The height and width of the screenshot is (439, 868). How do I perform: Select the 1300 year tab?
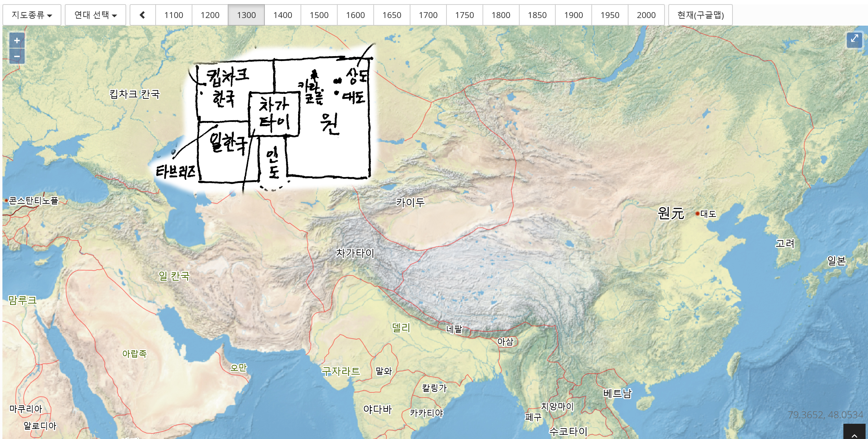click(x=246, y=15)
